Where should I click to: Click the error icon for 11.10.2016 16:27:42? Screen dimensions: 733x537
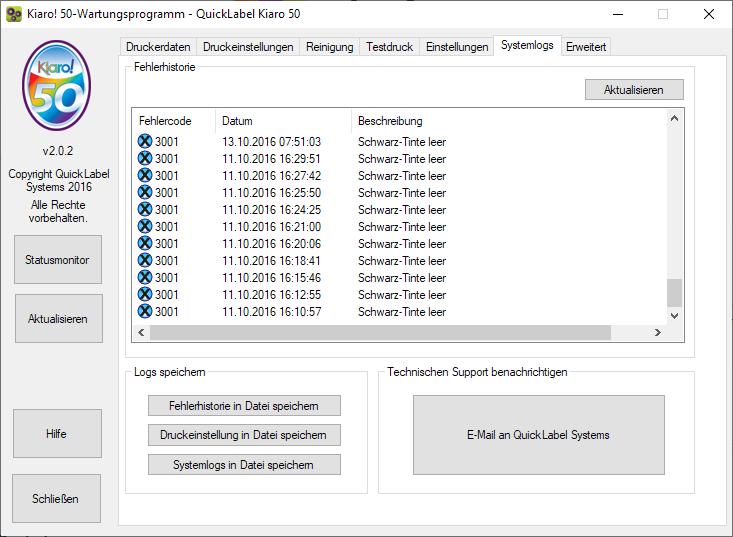145,175
